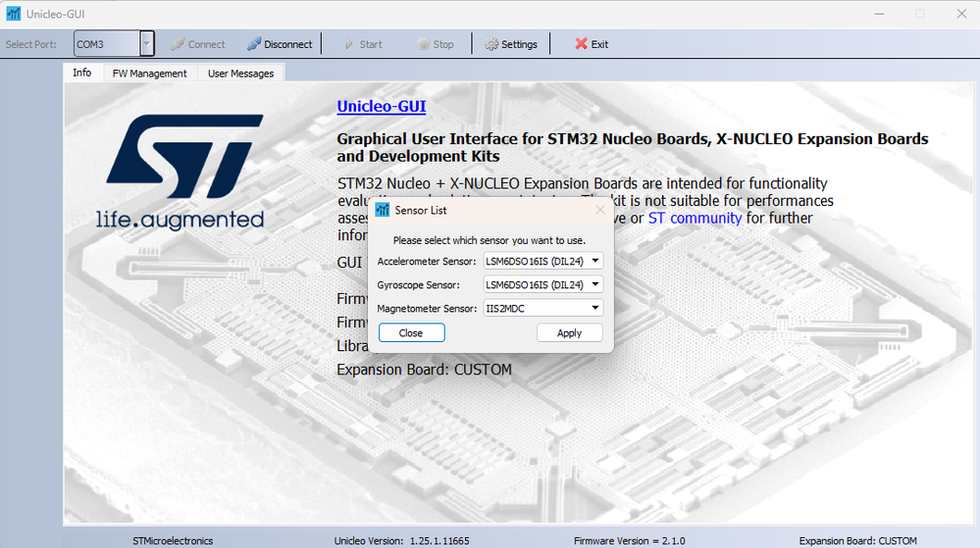Click the red X Exit icon
The height and width of the screenshot is (548, 980).
tap(582, 44)
